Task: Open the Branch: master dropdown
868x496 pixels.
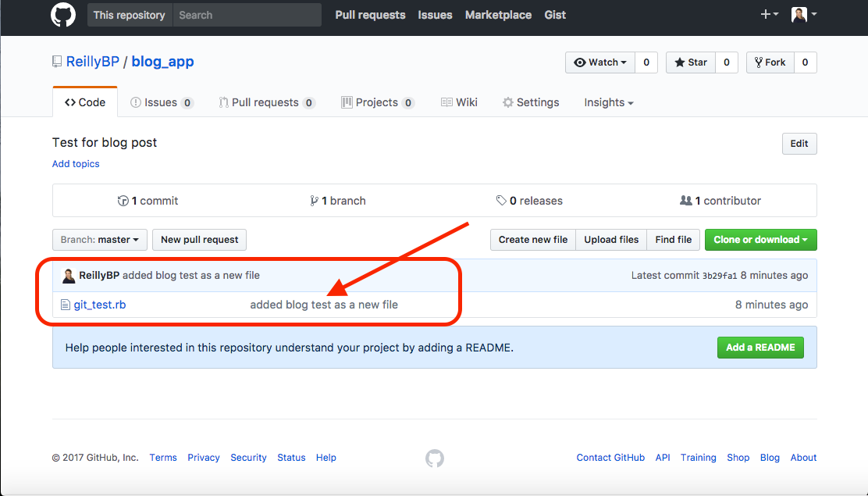Action: click(x=99, y=240)
